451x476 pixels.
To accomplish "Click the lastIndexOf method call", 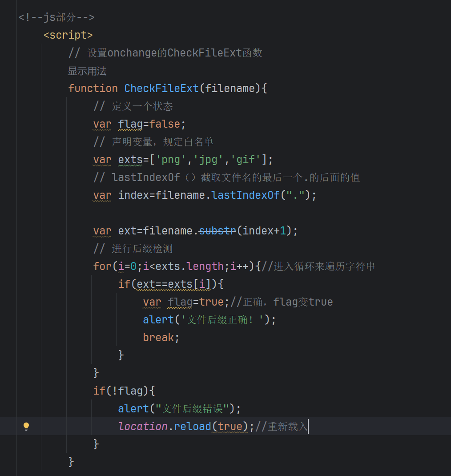I will 245,195.
